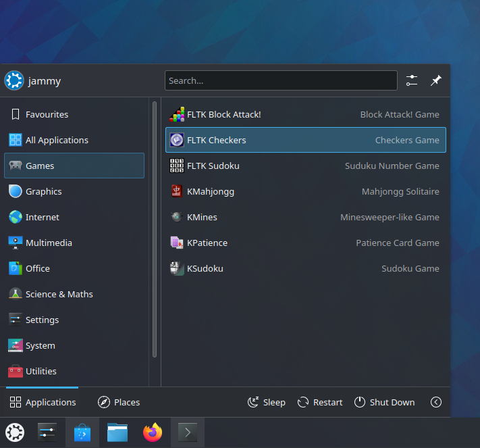Open Discover software store from taskbar
The width and height of the screenshot is (480, 448).
pyautogui.click(x=82, y=432)
